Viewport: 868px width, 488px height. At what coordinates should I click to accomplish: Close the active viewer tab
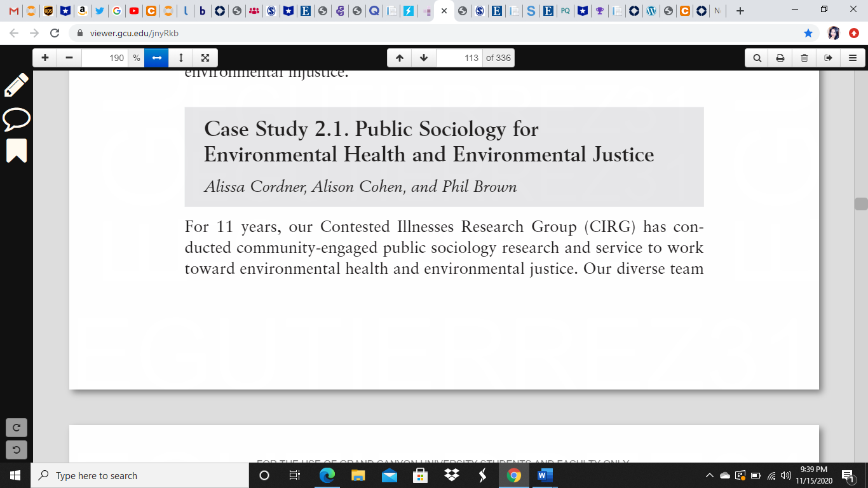coord(444,11)
